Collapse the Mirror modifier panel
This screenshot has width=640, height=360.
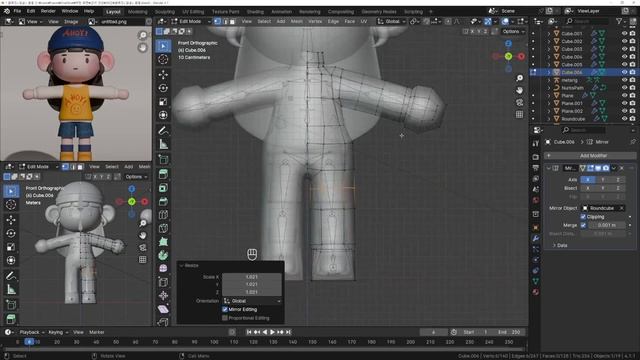(x=549, y=168)
